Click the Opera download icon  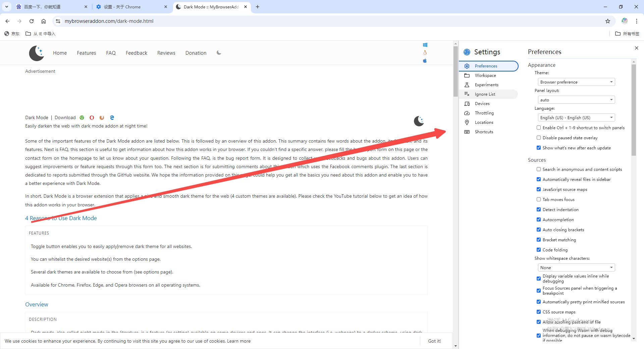pos(92,117)
